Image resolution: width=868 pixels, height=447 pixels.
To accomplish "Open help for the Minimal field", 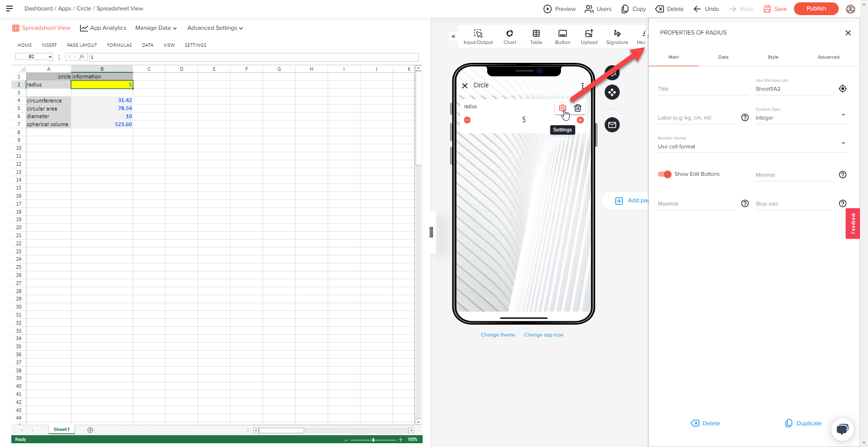I will coord(842,175).
